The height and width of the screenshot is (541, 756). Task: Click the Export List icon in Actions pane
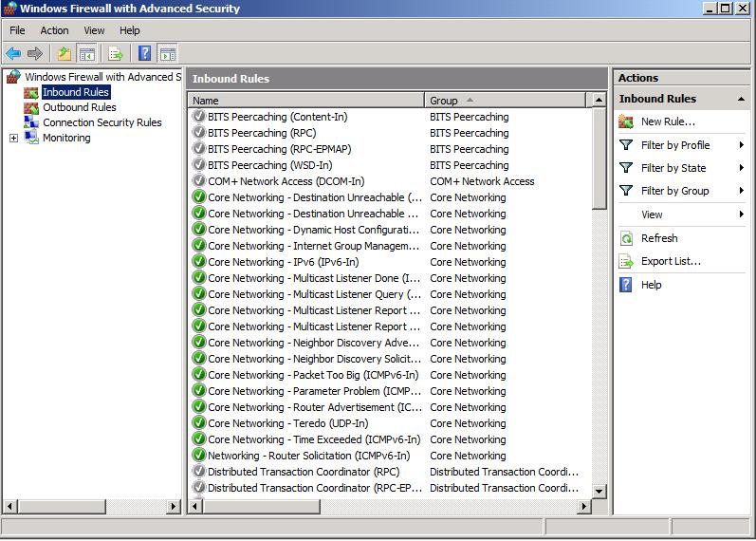coord(626,261)
